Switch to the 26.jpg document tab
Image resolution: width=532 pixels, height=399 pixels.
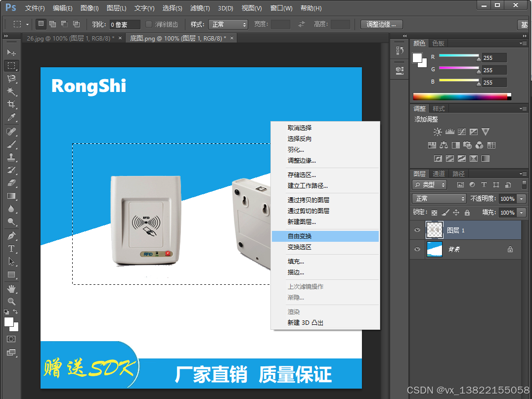[70, 39]
